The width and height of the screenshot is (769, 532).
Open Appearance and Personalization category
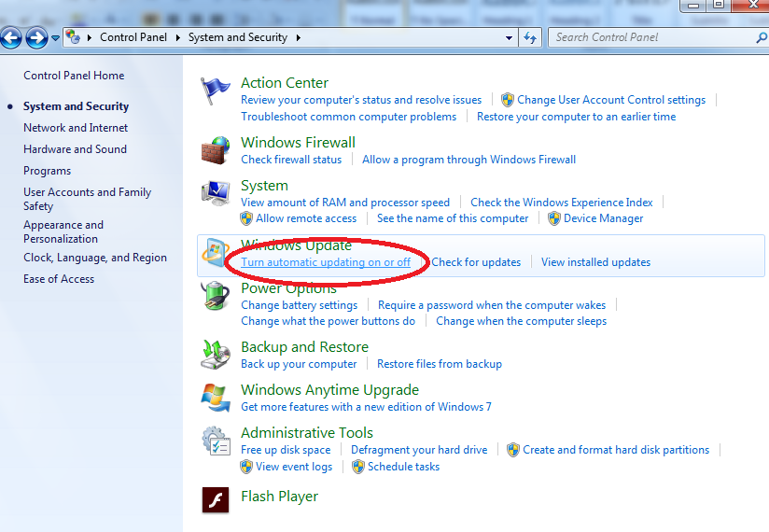pos(63,231)
